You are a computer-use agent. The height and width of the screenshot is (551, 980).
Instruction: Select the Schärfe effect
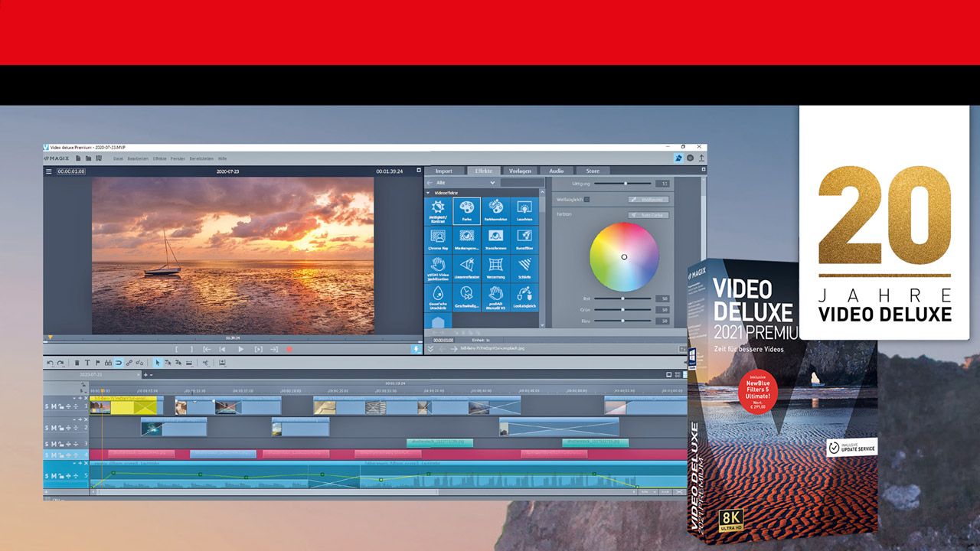pyautogui.click(x=524, y=269)
